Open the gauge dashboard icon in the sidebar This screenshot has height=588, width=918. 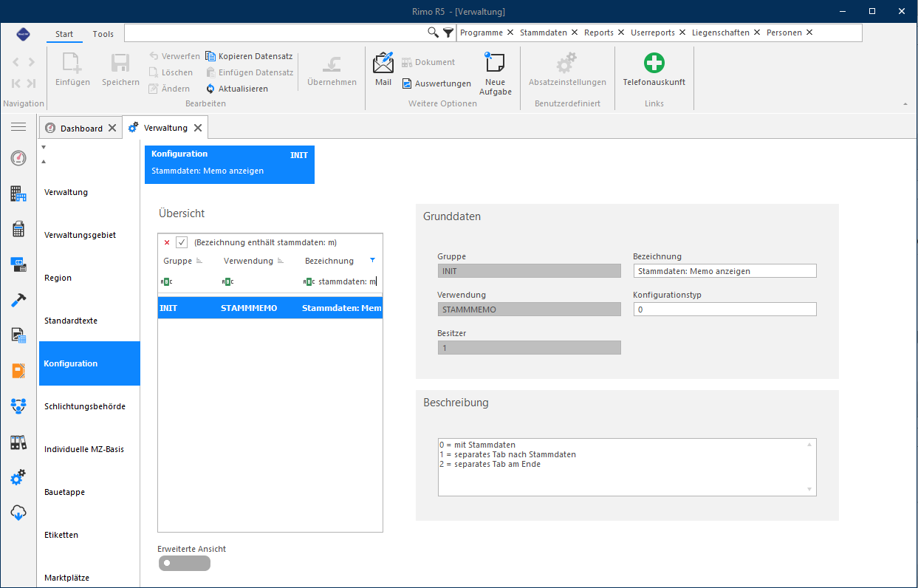[18, 158]
